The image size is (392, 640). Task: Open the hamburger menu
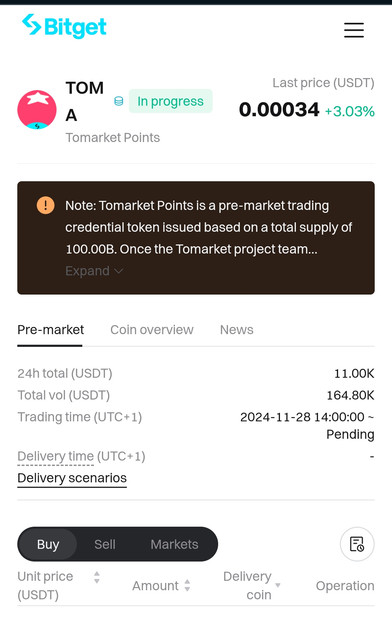click(x=354, y=30)
